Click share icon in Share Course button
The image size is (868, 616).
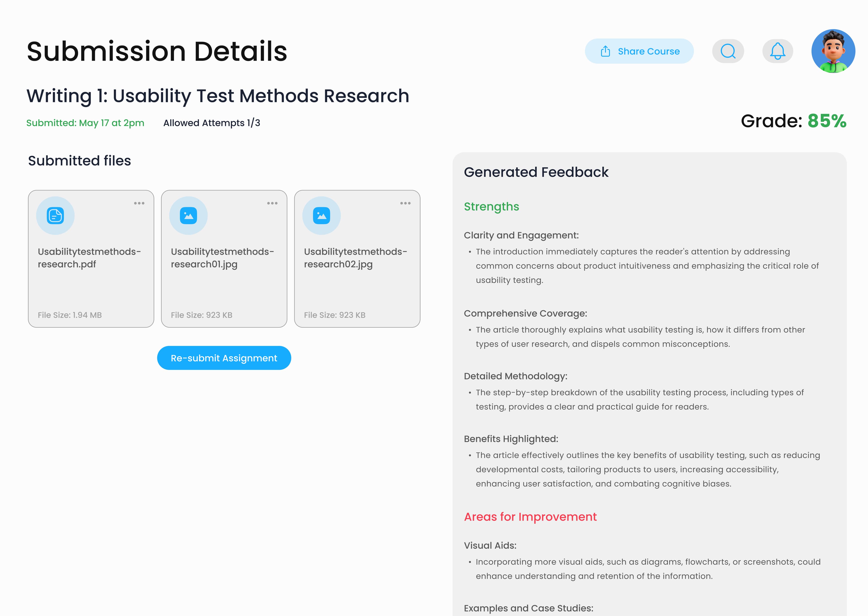point(605,51)
